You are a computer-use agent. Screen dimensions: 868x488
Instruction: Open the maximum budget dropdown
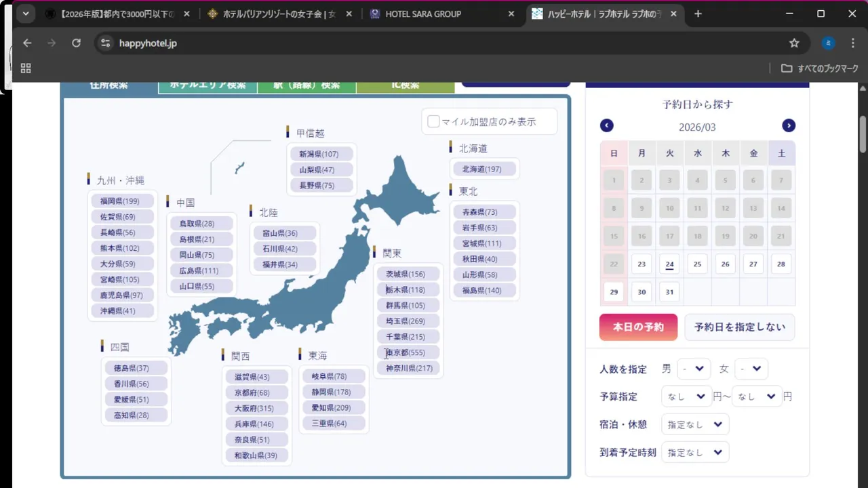pos(757,396)
